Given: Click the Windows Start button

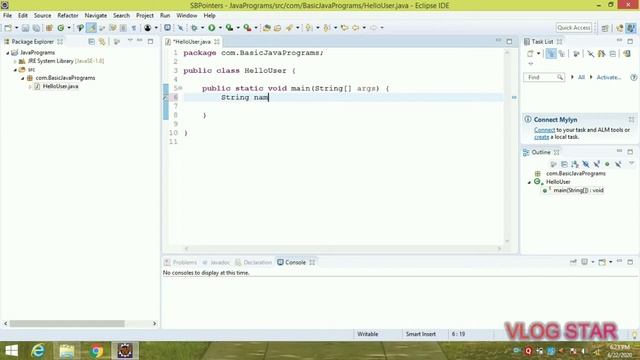Looking at the screenshot, I should pos(11,351).
